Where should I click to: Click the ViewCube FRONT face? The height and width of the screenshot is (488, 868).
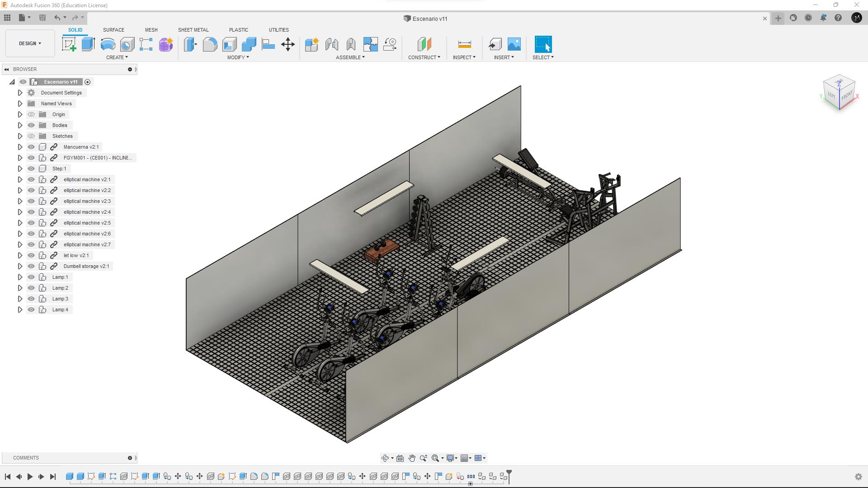[847, 96]
